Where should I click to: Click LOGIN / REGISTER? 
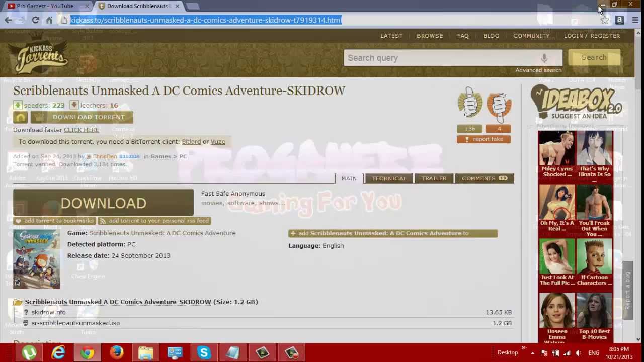[x=592, y=36]
